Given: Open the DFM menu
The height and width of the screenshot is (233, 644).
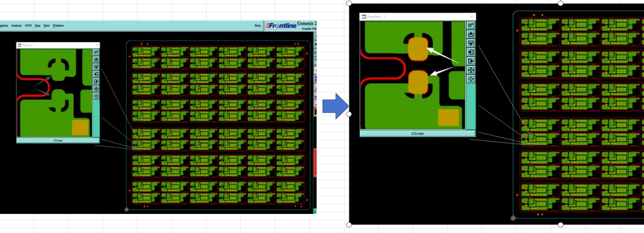Looking at the screenshot, I should 28,25.
